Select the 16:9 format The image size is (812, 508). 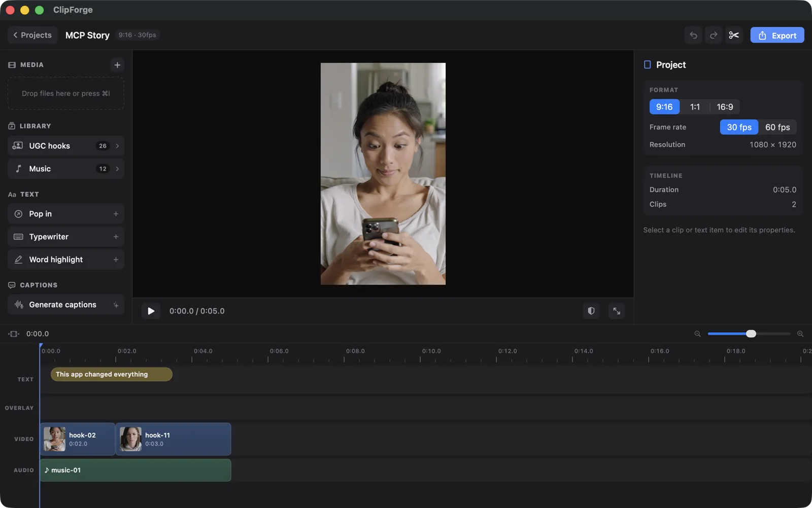click(725, 107)
